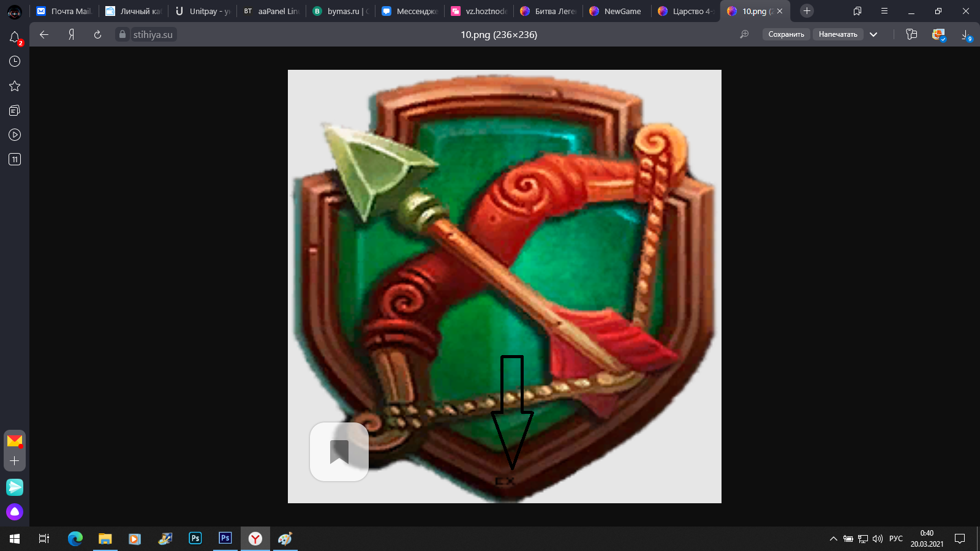Open File Explorer from the taskbar
Viewport: 980px width, 551px height.
coord(105,539)
